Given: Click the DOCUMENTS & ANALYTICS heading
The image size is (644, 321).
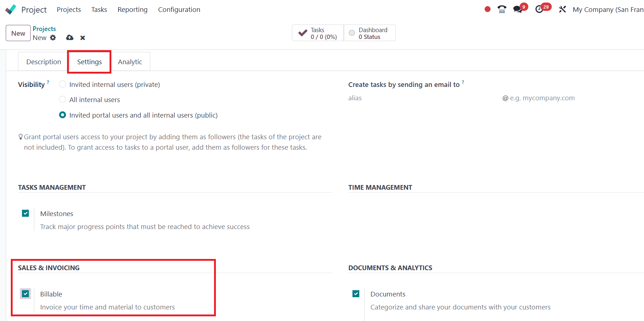Looking at the screenshot, I should tap(390, 268).
